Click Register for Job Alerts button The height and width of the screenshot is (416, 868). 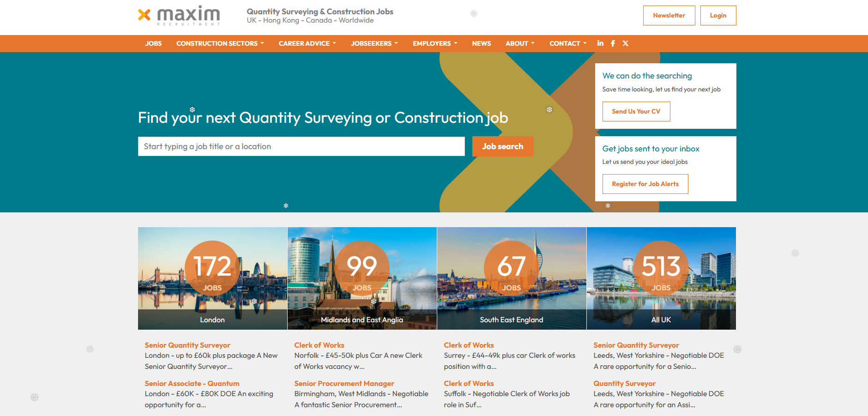645,184
